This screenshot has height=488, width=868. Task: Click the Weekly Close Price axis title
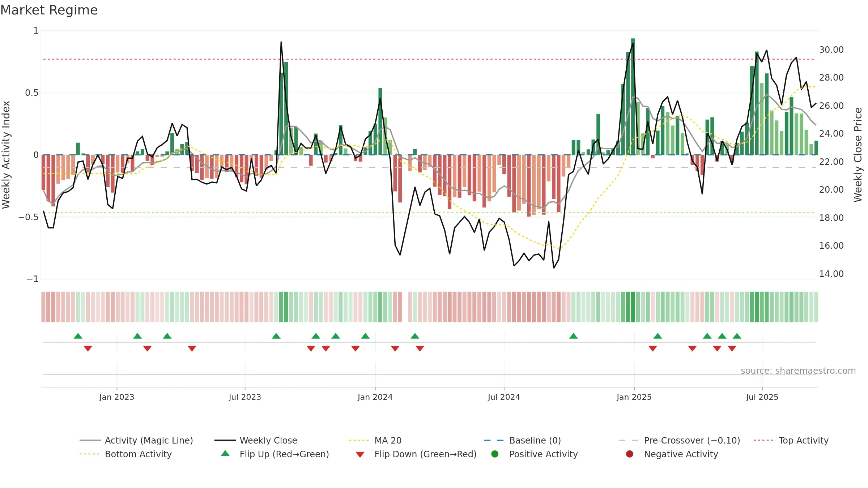858,155
